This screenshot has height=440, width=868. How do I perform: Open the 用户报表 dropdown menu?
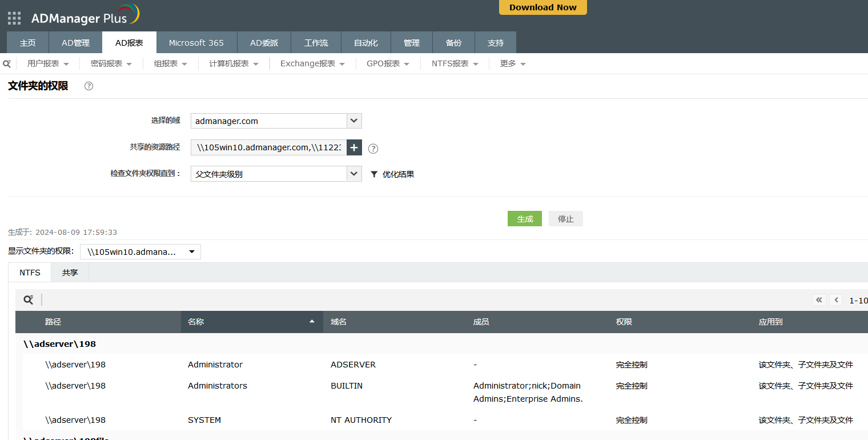tap(48, 64)
